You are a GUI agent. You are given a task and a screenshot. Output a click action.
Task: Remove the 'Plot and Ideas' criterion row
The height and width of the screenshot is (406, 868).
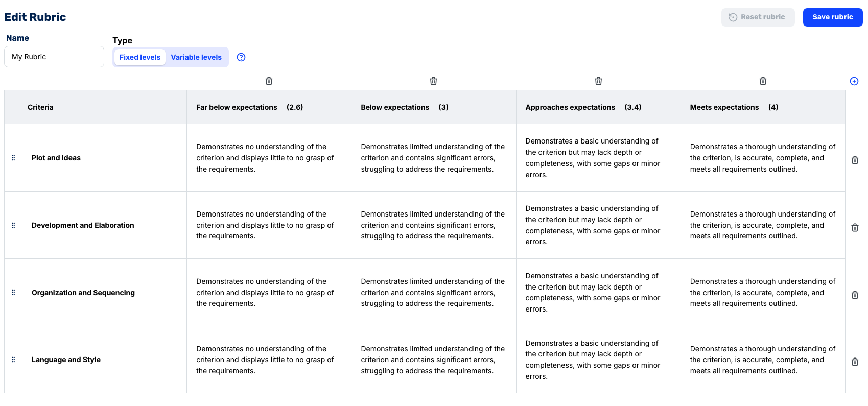pos(855,160)
